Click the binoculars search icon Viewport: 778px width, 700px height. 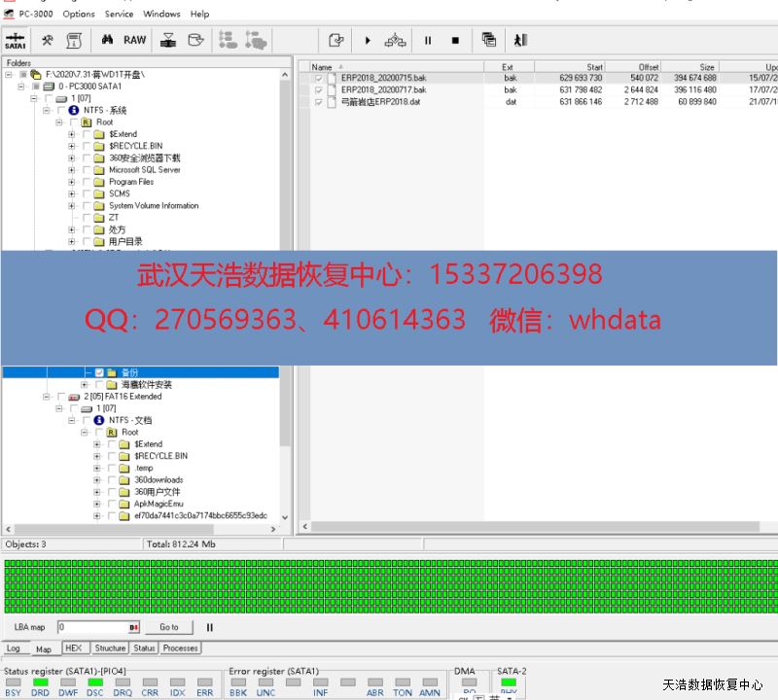[107, 40]
